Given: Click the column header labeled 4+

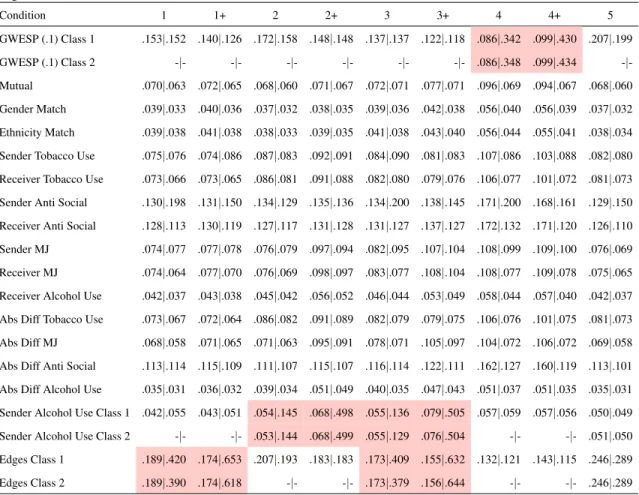Looking at the screenshot, I should (x=554, y=15).
